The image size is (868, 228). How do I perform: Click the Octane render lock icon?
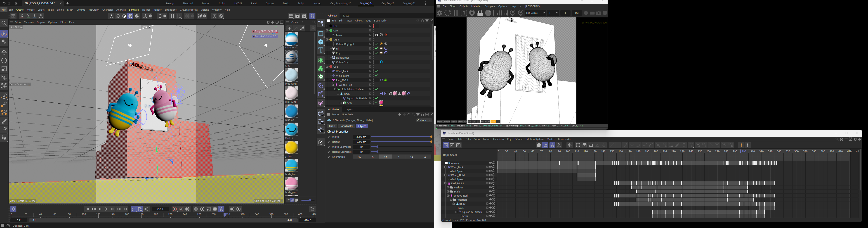(x=480, y=13)
